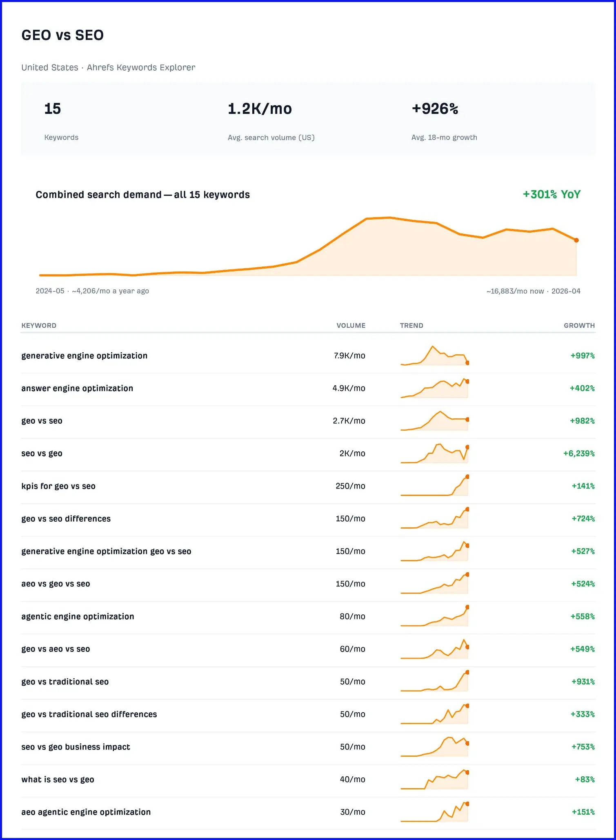Click the '+931%' growth value
Image resolution: width=616 pixels, height=840 pixels.
point(583,682)
